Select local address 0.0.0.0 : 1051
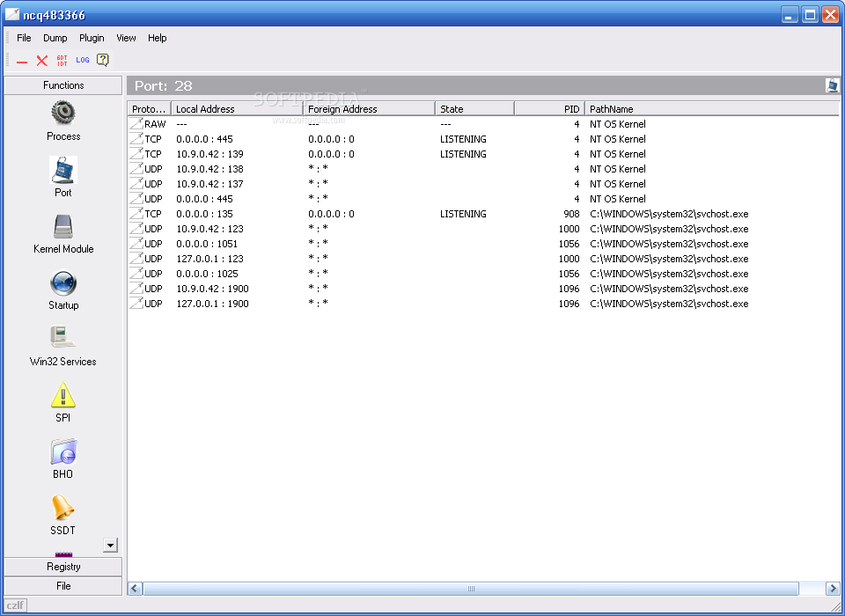The image size is (845, 616). point(207,244)
